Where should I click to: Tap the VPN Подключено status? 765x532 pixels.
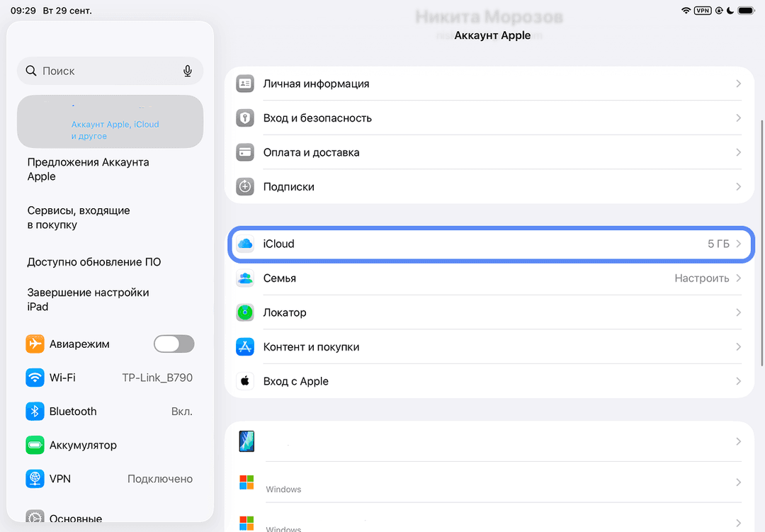pyautogui.click(x=160, y=479)
